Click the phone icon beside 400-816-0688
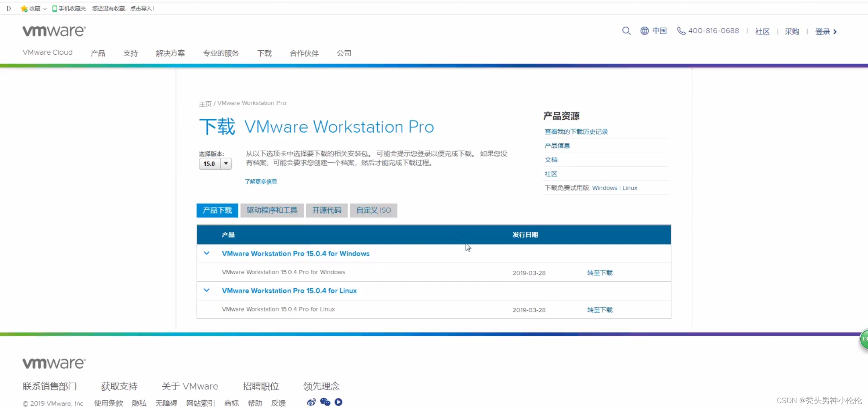This screenshot has width=868, height=408. coord(681,31)
